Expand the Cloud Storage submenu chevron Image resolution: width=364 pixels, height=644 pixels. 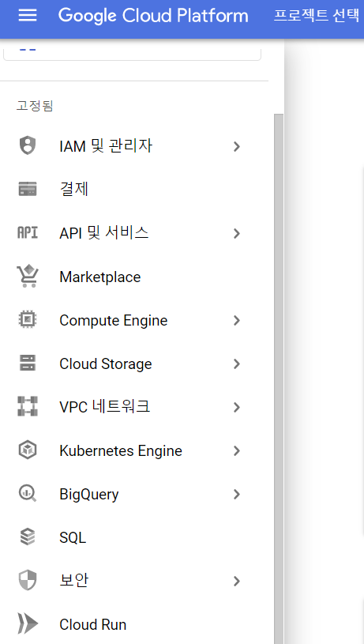236,364
